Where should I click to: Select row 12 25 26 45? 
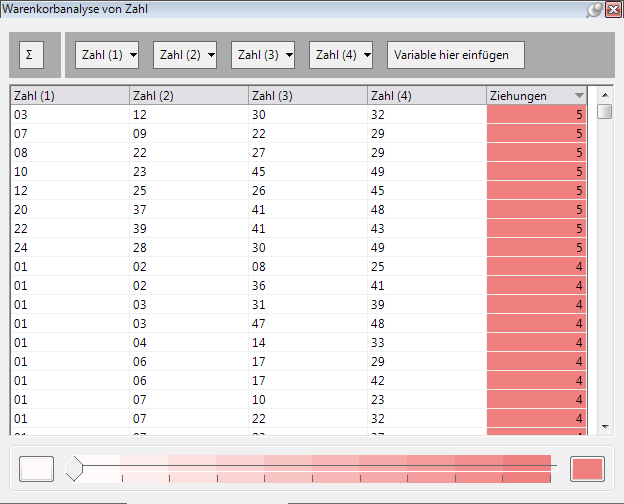point(298,191)
